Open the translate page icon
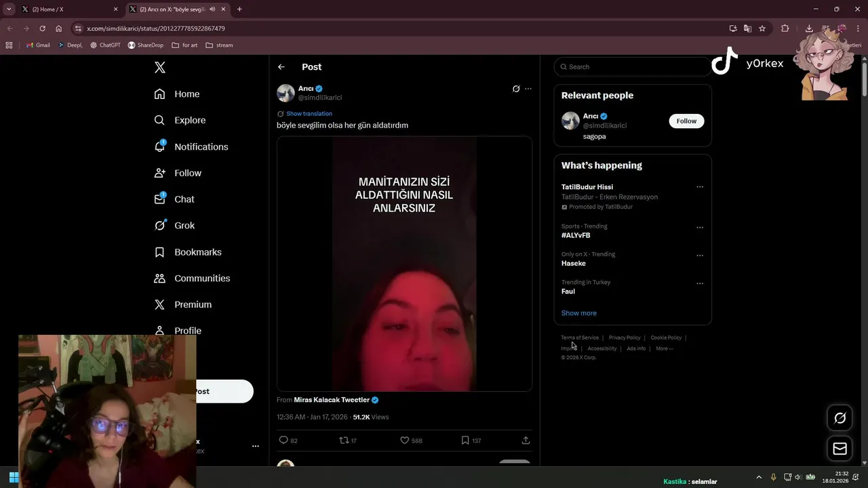The height and width of the screenshot is (488, 868). click(x=747, y=28)
